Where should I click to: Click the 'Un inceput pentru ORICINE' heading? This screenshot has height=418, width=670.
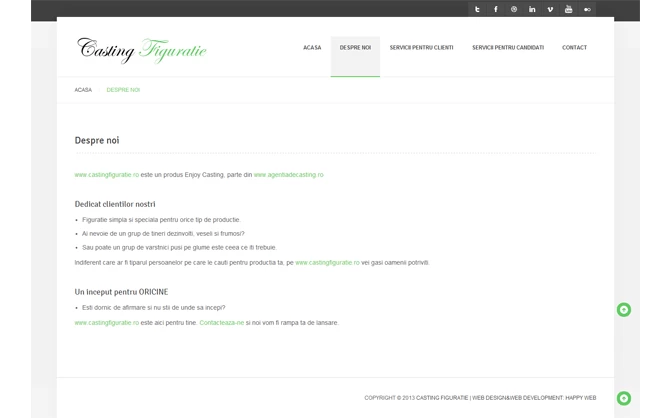tap(121, 292)
